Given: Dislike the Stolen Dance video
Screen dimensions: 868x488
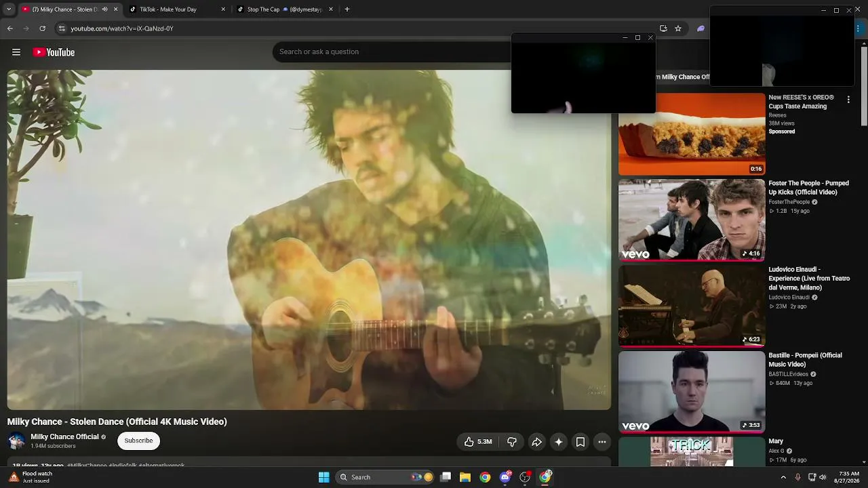Looking at the screenshot, I should click(x=512, y=442).
